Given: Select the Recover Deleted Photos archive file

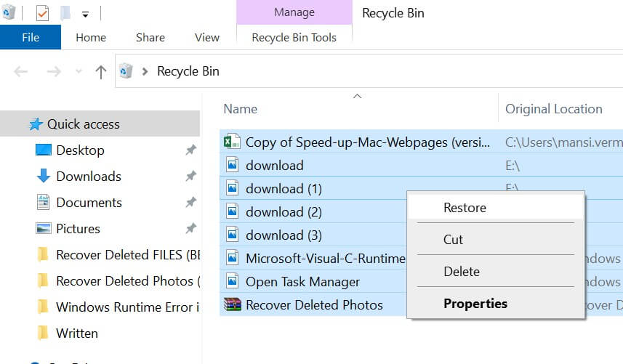Looking at the screenshot, I should [314, 305].
